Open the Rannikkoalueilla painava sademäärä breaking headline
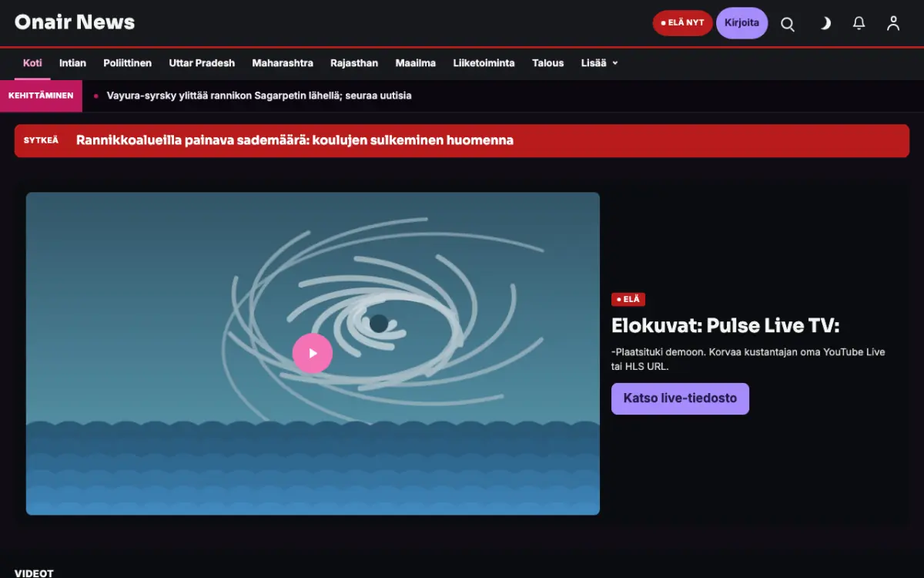 click(295, 140)
